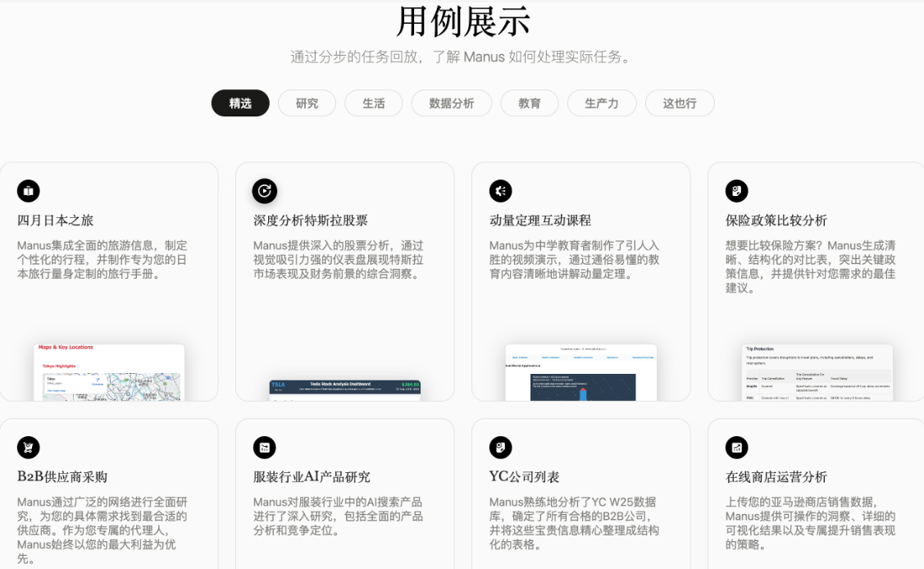Click the icon above 服装行业AI产品研究

coord(265,448)
